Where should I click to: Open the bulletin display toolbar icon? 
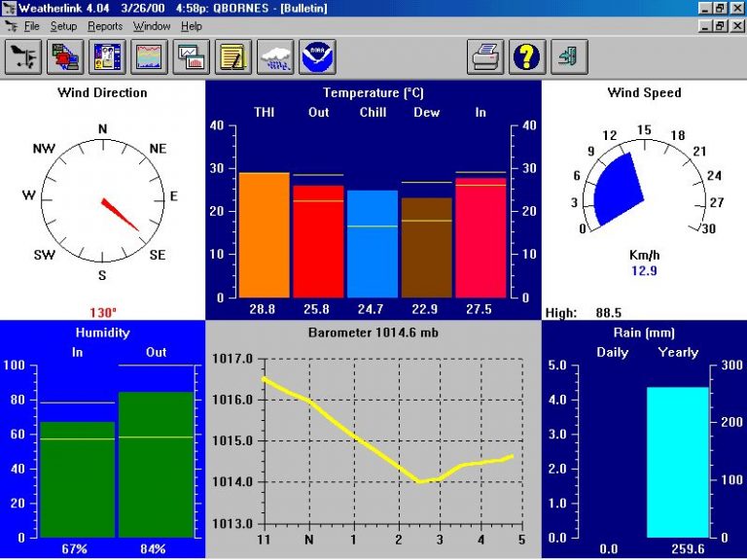107,57
